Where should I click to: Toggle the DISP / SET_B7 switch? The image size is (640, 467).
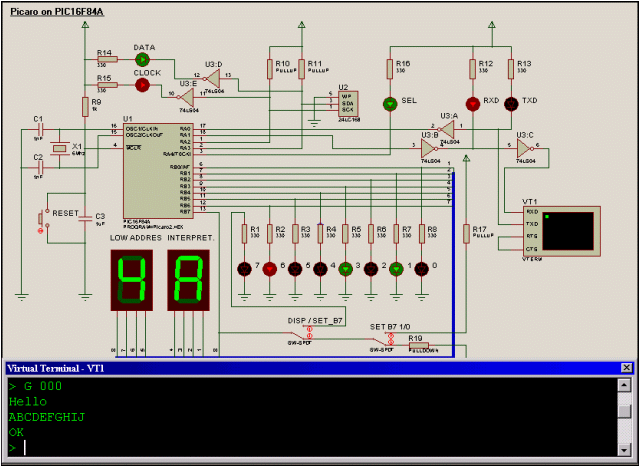[304, 332]
